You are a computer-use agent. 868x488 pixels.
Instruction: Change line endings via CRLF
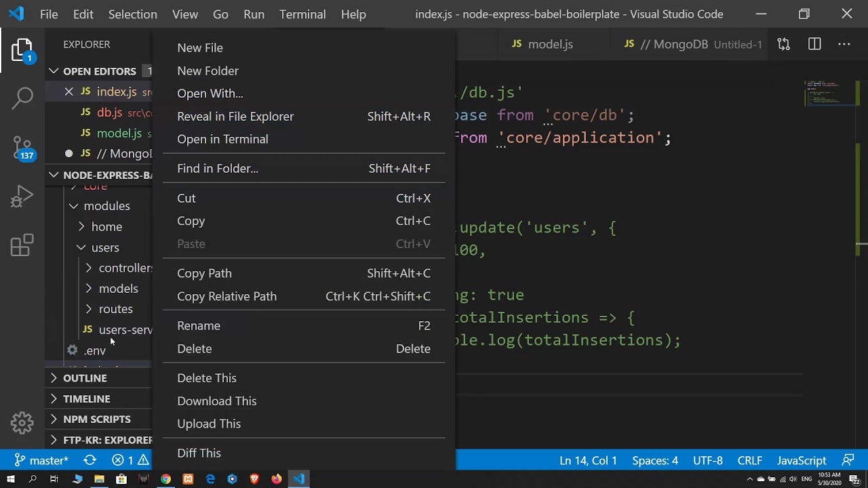750,460
